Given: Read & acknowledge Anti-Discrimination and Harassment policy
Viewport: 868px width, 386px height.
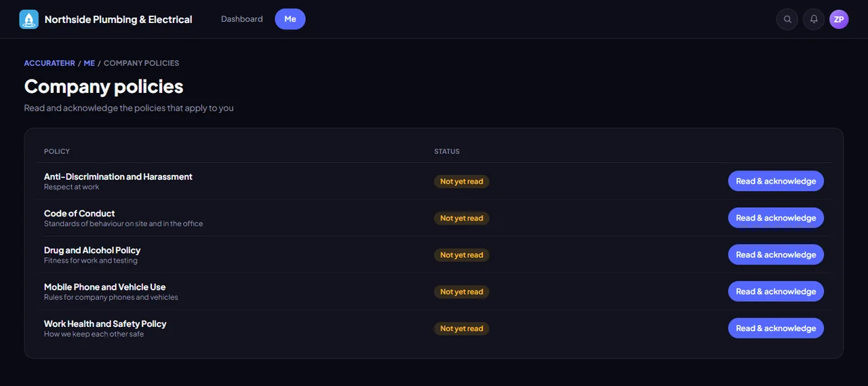Looking at the screenshot, I should 776,181.
